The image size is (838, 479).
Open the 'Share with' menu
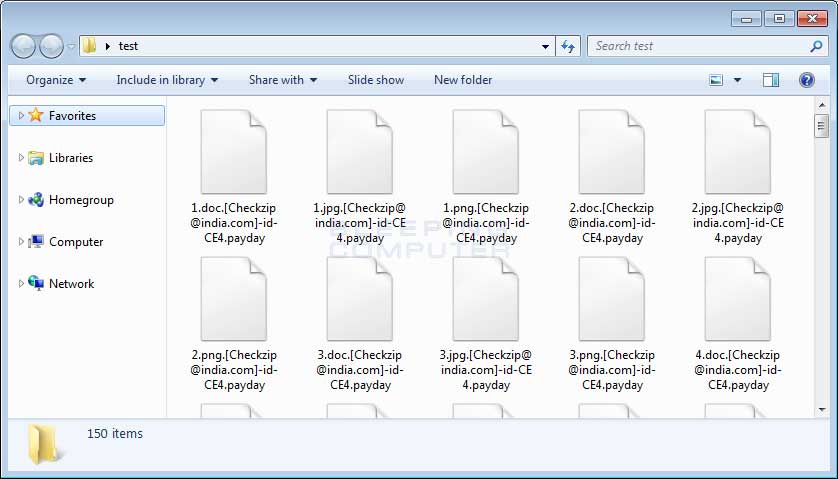283,80
